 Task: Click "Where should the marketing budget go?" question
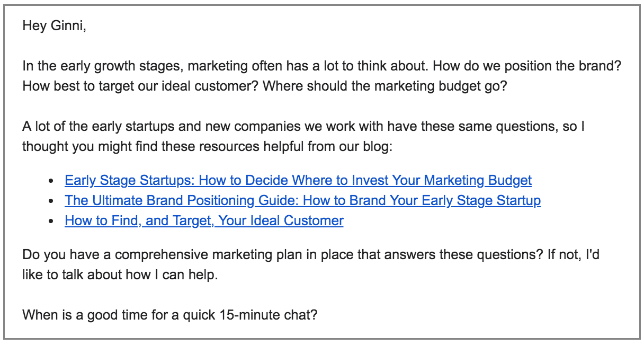coord(384,86)
